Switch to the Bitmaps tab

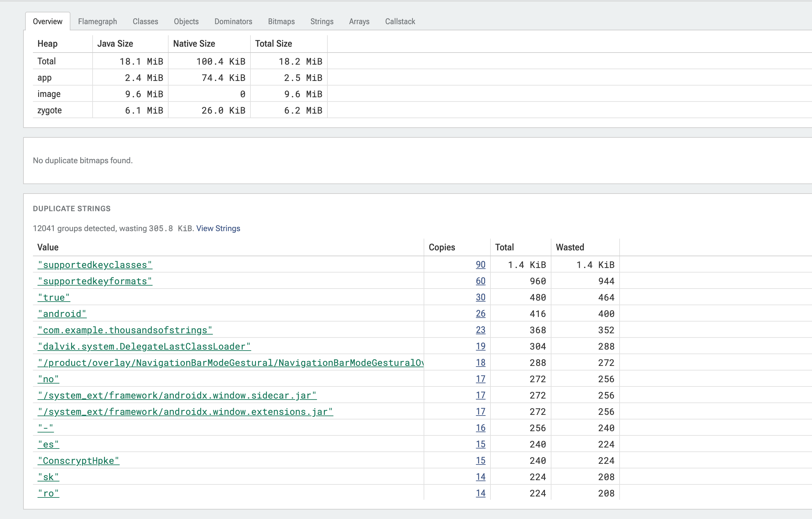pos(281,22)
